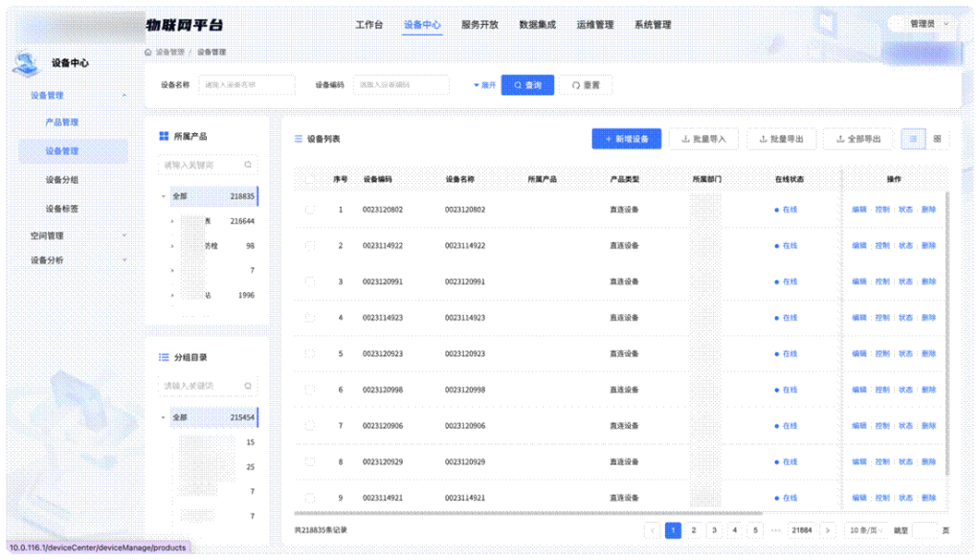The height and width of the screenshot is (560, 980).
Task: Collapse 全部 node in 所属产品 tree
Action: coord(164,196)
